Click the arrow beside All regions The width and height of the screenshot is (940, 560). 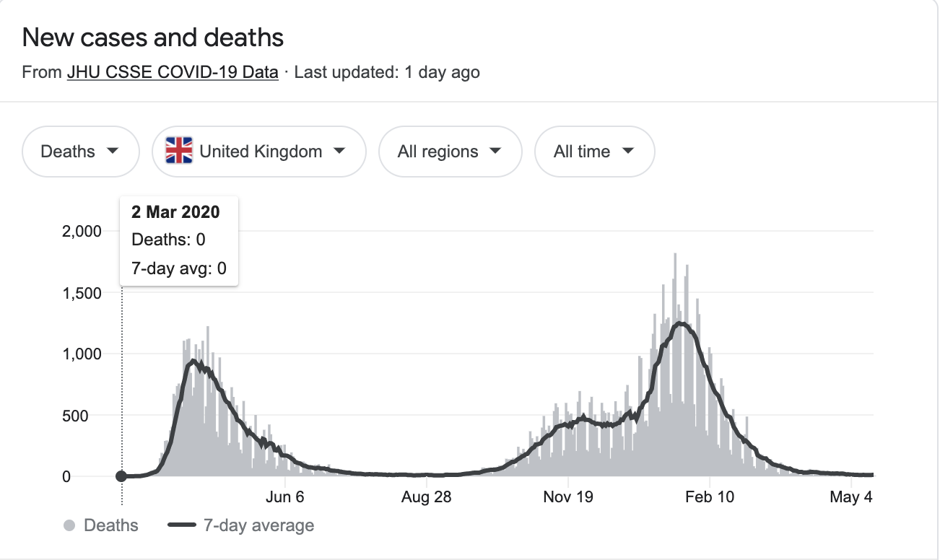point(495,152)
